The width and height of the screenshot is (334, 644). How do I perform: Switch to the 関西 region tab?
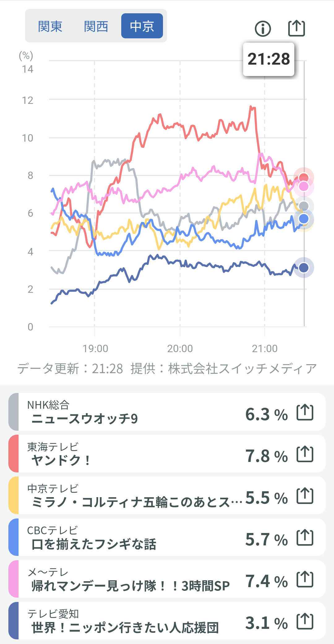96,26
